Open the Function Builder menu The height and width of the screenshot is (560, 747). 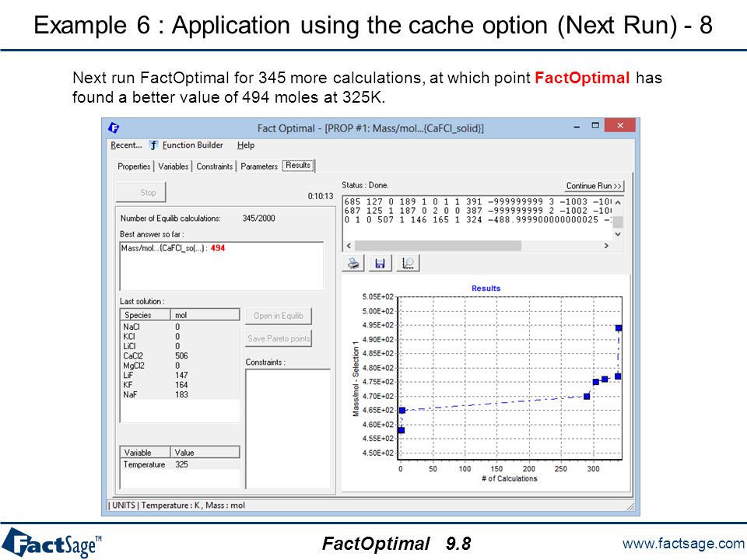192,145
